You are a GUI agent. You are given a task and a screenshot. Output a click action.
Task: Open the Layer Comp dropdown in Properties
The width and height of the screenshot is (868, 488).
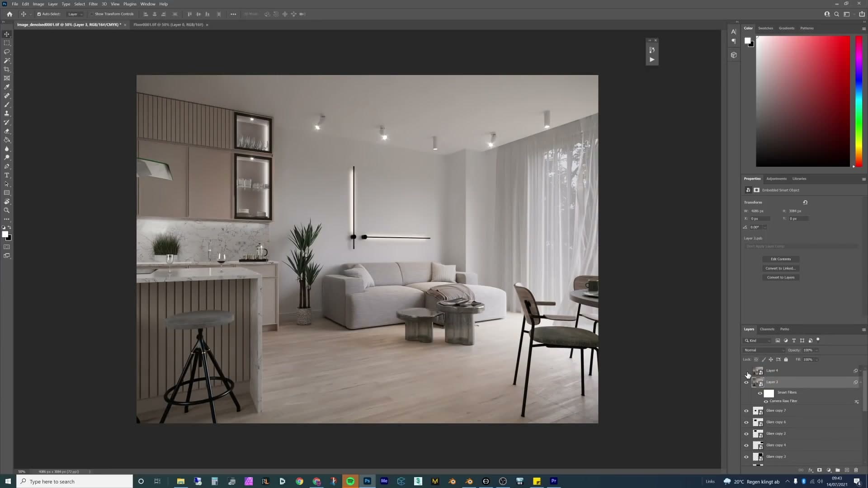click(801, 246)
